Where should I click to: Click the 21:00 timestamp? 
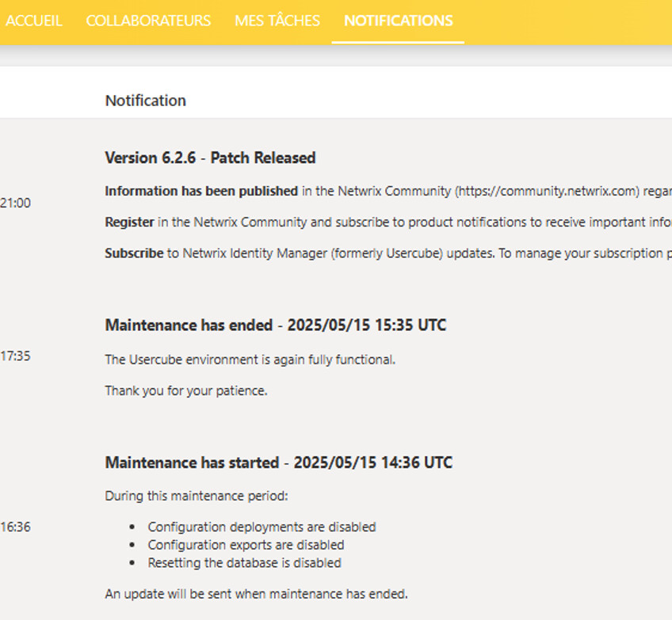(15, 203)
